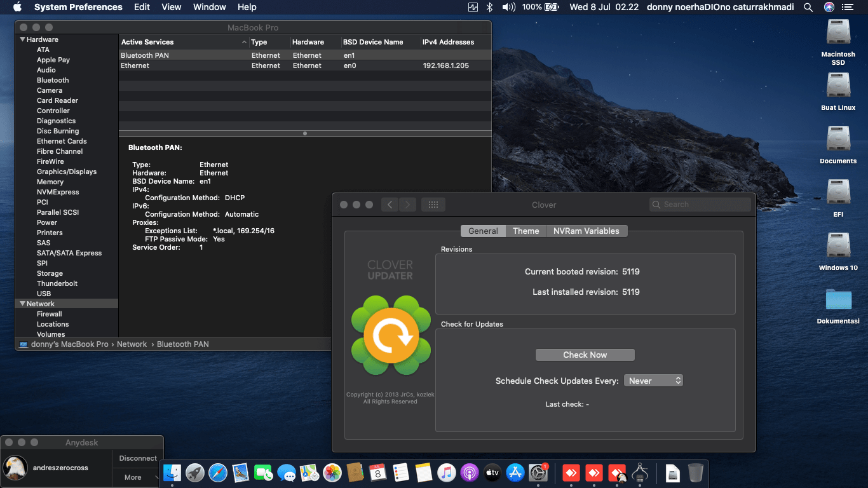Switch to the NVRam Variables tab
The width and height of the screenshot is (868, 488).
[x=586, y=231]
